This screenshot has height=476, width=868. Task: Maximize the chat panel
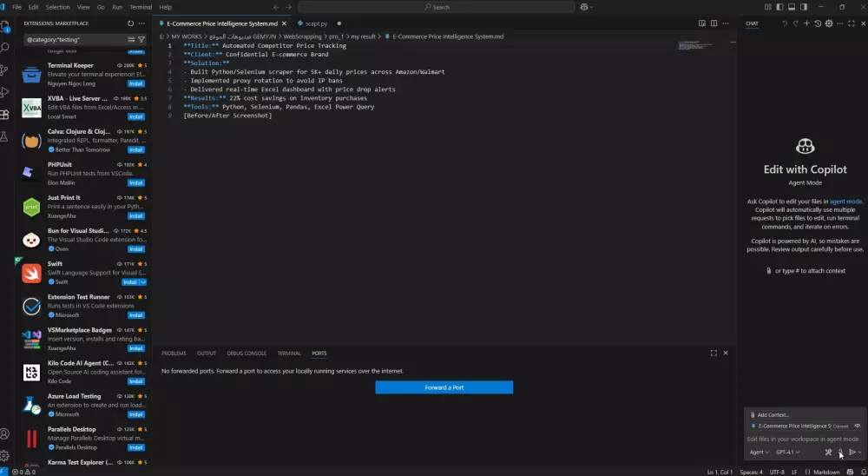(852, 23)
